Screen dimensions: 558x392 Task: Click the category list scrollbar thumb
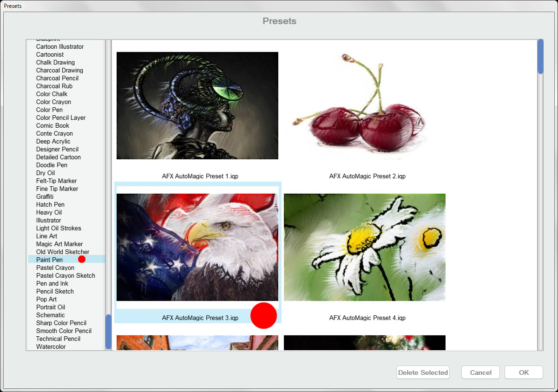108,332
